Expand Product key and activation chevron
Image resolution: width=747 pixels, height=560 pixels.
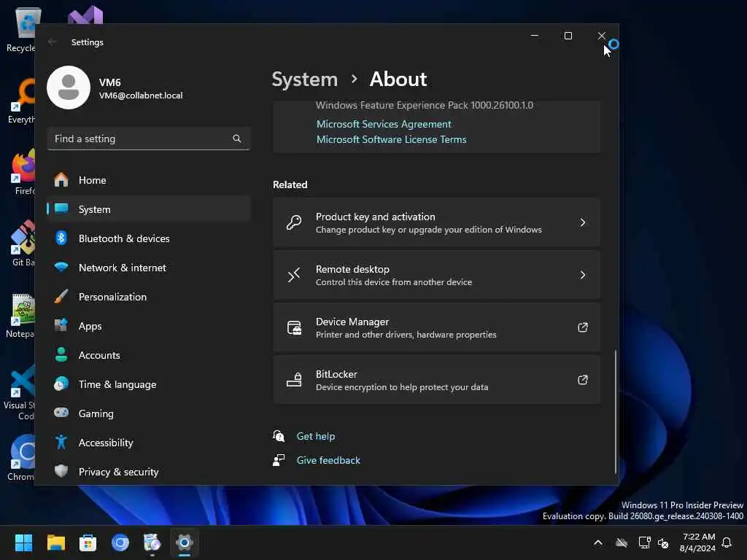pos(583,222)
